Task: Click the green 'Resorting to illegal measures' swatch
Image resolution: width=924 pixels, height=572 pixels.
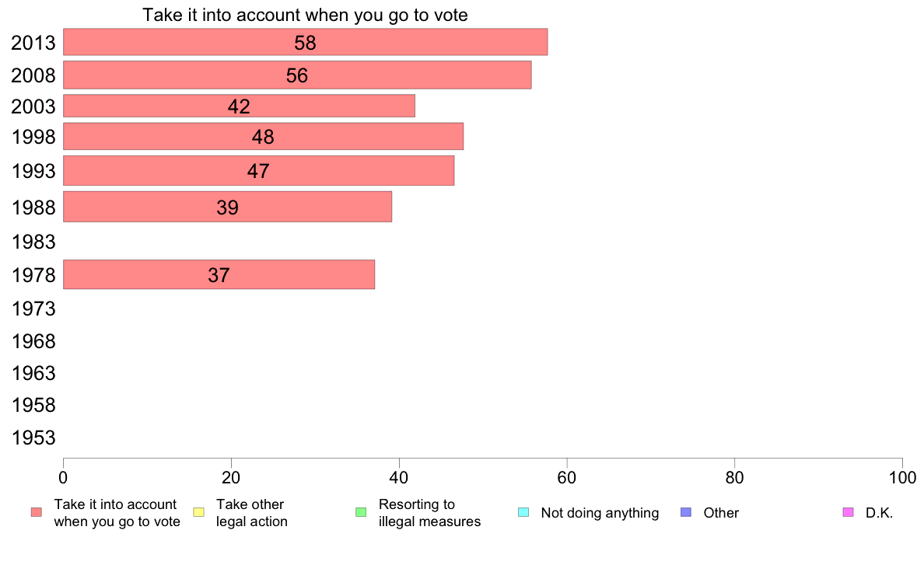Action: pyautogui.click(x=361, y=512)
